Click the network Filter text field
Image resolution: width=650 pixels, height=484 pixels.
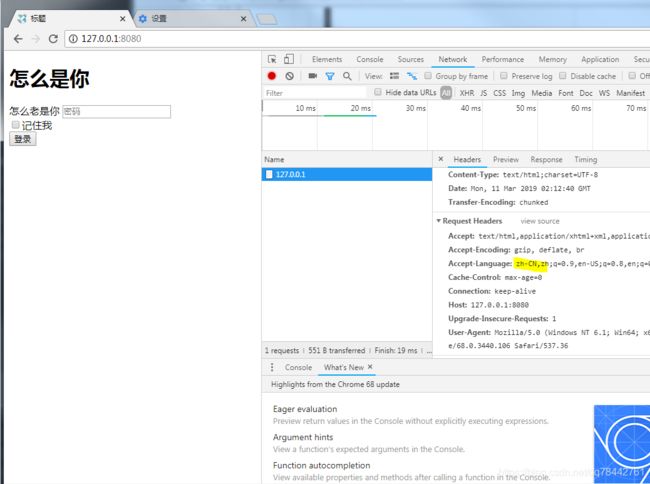(x=315, y=93)
